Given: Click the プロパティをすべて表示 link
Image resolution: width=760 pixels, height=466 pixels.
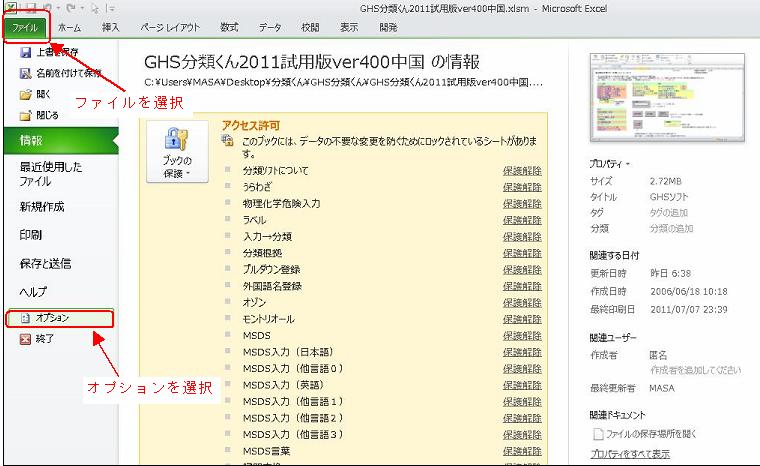Looking at the screenshot, I should [630, 454].
